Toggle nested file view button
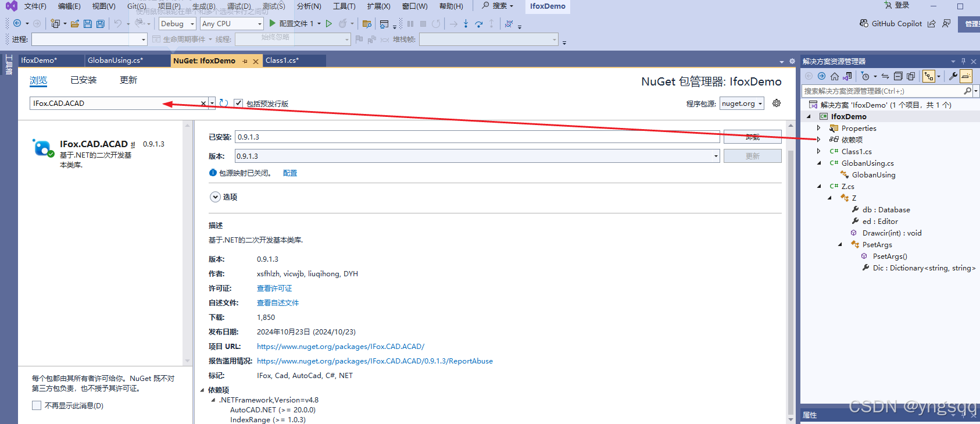 pyautogui.click(x=929, y=76)
